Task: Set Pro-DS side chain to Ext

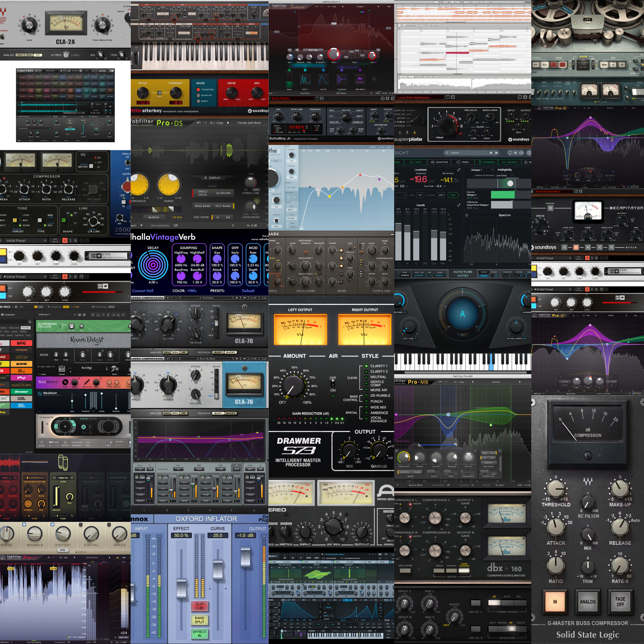Action: click(x=228, y=217)
